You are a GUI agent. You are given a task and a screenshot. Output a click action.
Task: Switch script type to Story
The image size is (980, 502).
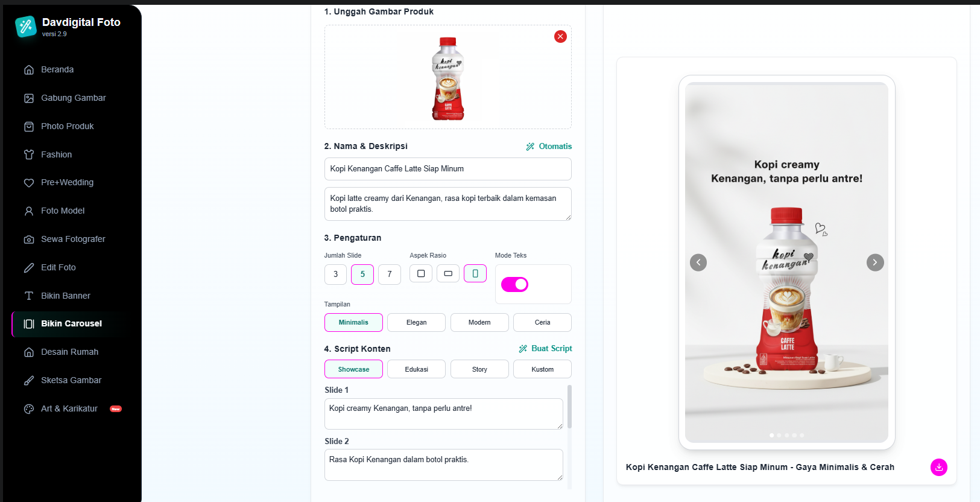pos(479,369)
